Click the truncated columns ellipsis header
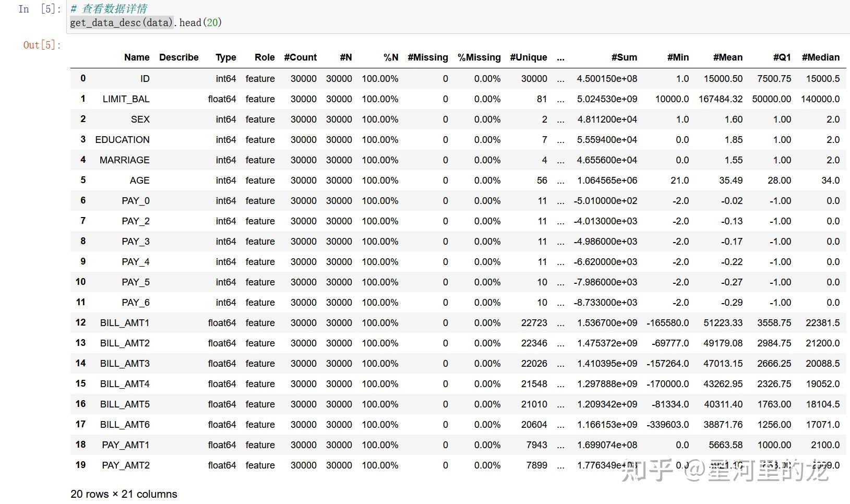Image resolution: width=850 pixels, height=504 pixels. 560,58
